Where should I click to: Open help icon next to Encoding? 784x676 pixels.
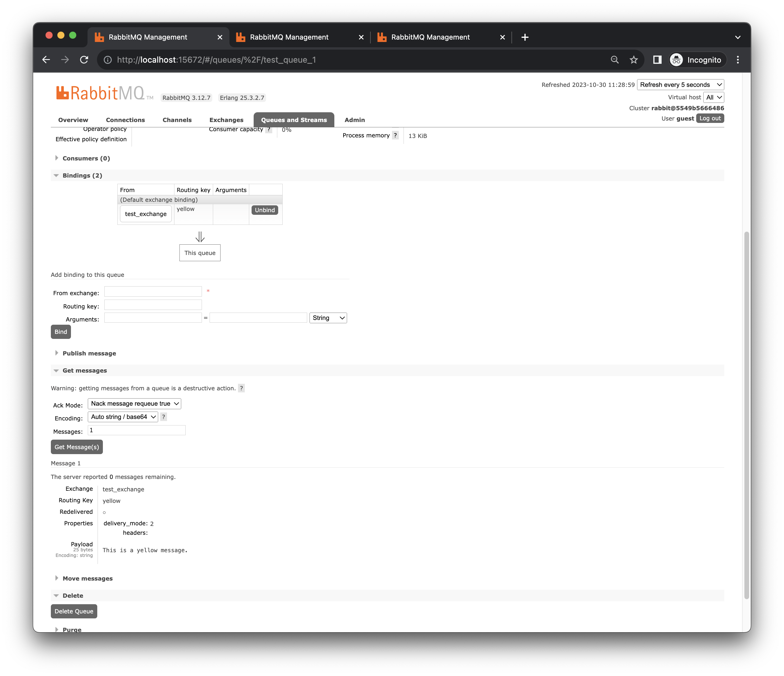tap(163, 417)
